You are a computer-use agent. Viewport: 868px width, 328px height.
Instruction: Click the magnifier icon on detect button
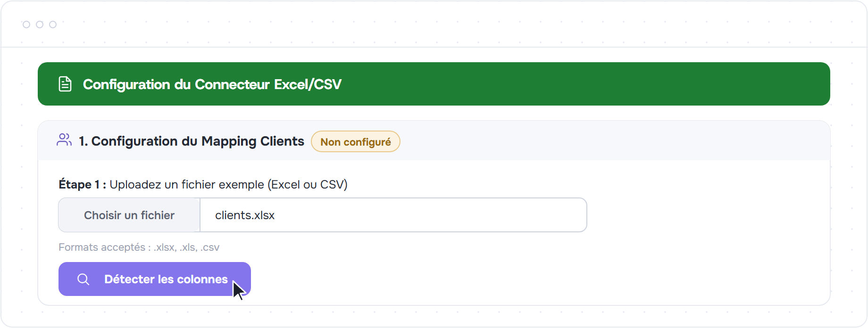(83, 279)
